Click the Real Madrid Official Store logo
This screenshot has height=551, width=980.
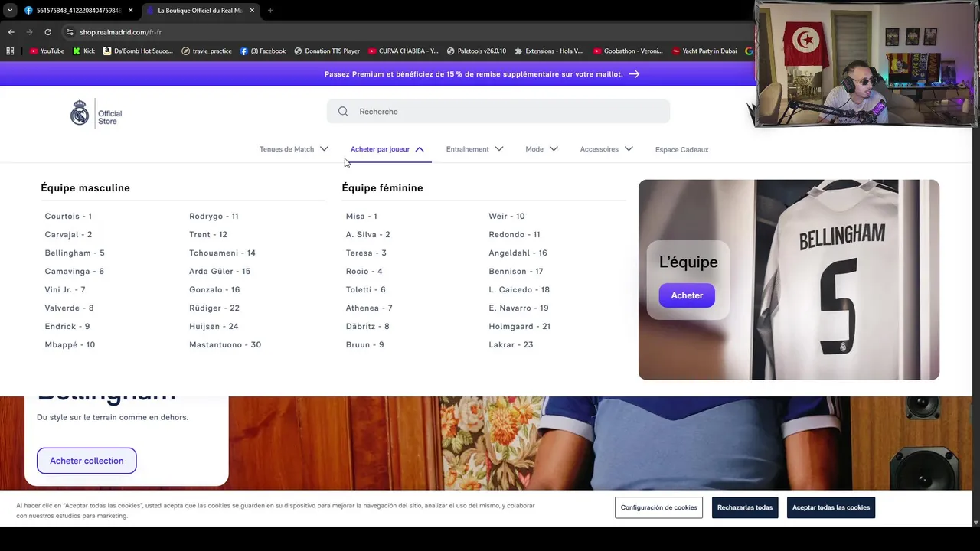pyautogui.click(x=96, y=112)
